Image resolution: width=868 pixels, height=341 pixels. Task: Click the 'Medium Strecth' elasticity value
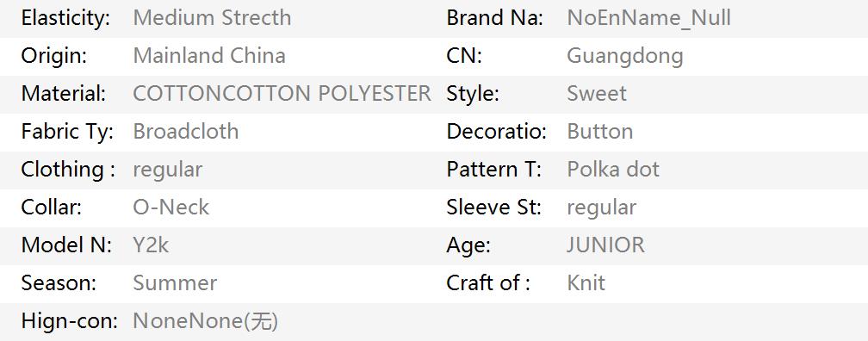(212, 18)
